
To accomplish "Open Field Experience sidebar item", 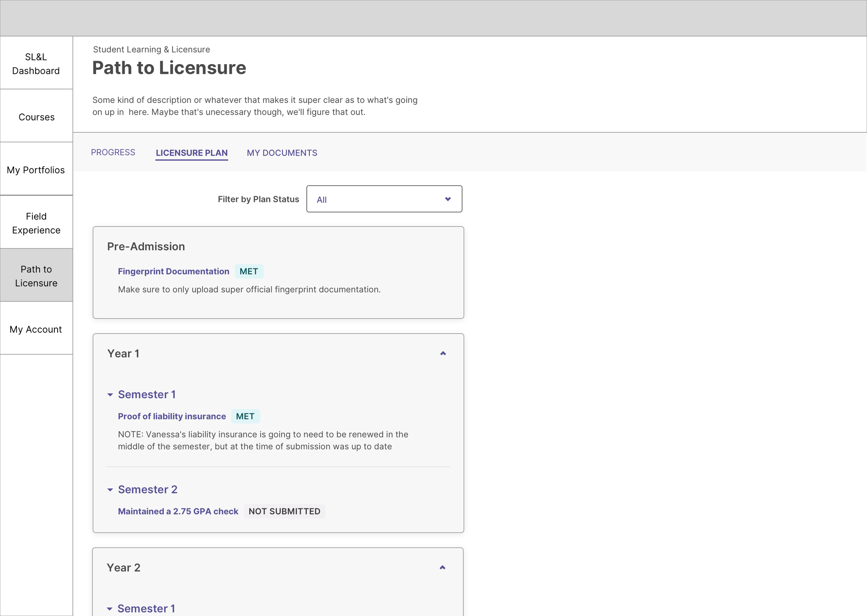I will 36,223.
